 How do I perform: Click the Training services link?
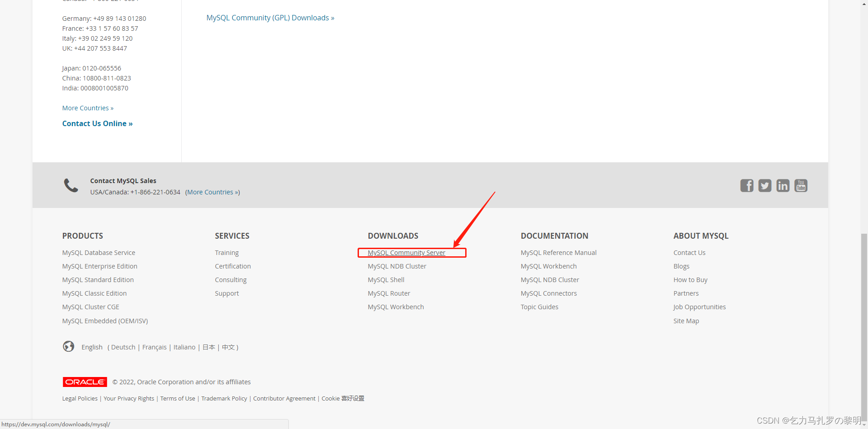tap(227, 253)
